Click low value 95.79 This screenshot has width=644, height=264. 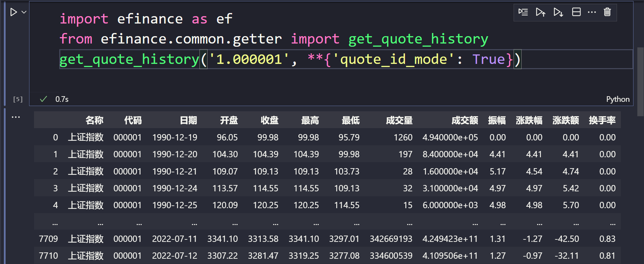coord(349,137)
